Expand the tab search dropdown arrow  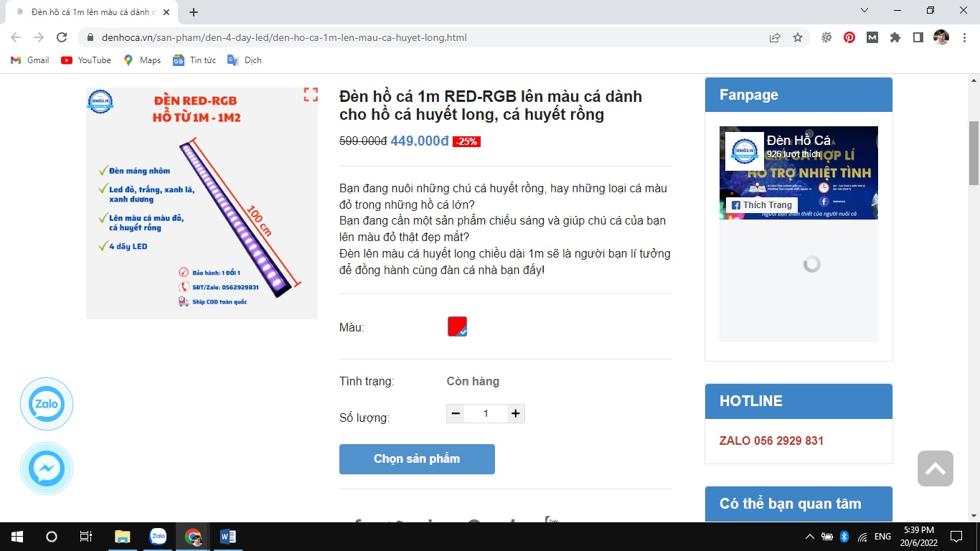(864, 11)
